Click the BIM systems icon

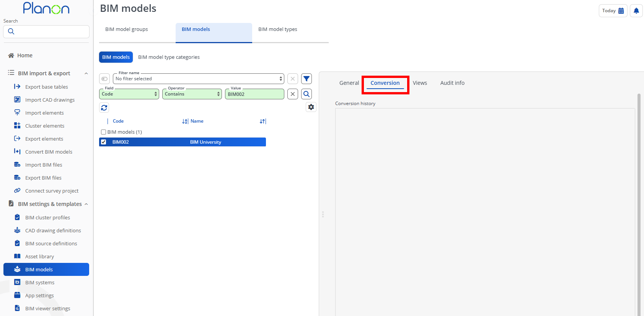click(x=17, y=282)
